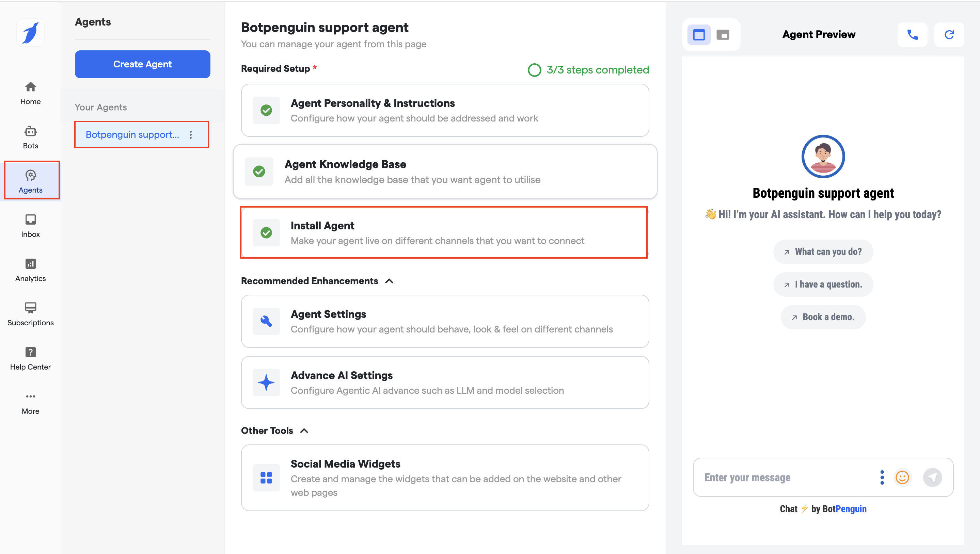980x554 pixels.
Task: Open the emoji picker in chat input
Action: point(902,477)
